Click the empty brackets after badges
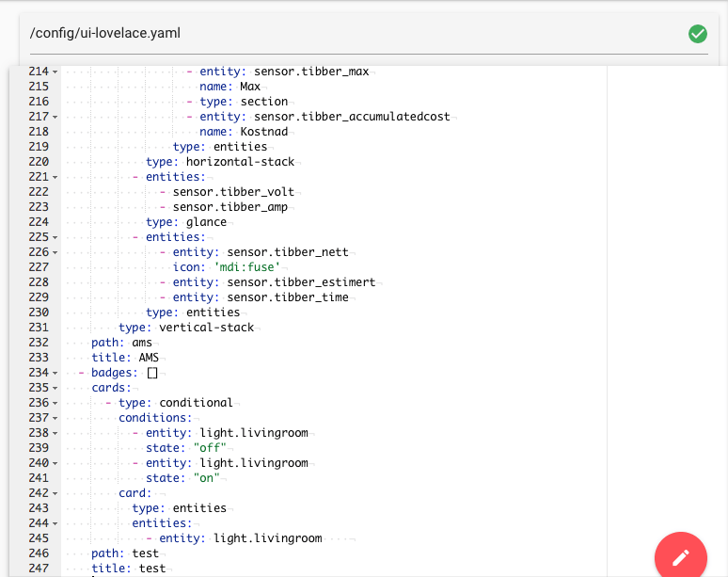 coord(152,373)
